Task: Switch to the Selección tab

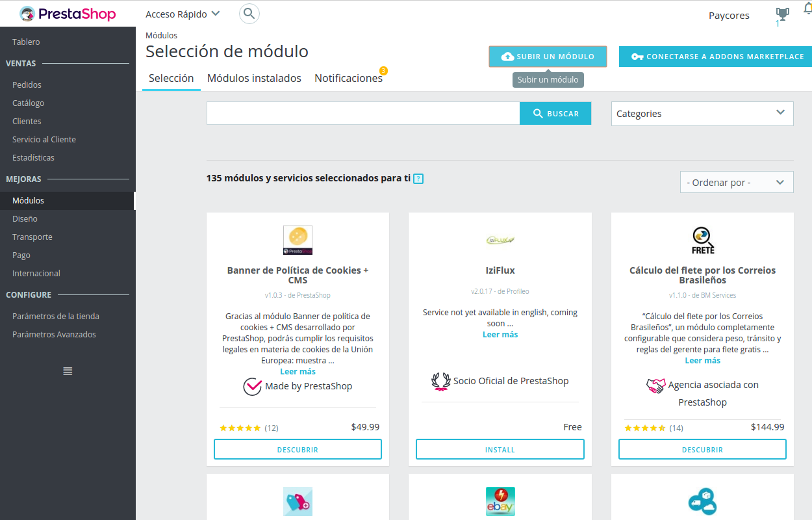Action: 171,78
